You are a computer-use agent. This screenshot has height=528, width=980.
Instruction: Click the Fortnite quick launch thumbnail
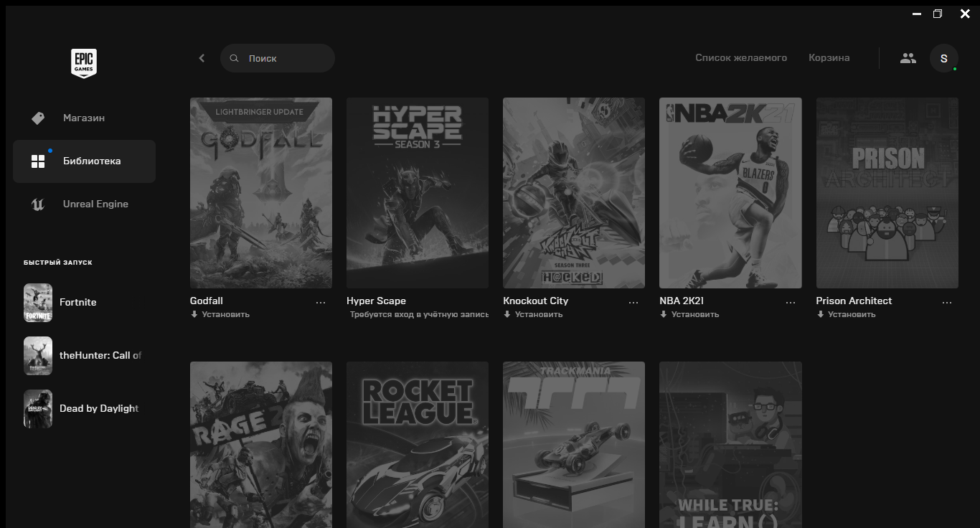pos(38,303)
